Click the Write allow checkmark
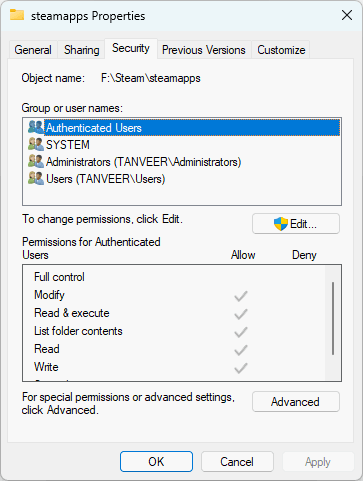363x481 pixels. coord(241,368)
